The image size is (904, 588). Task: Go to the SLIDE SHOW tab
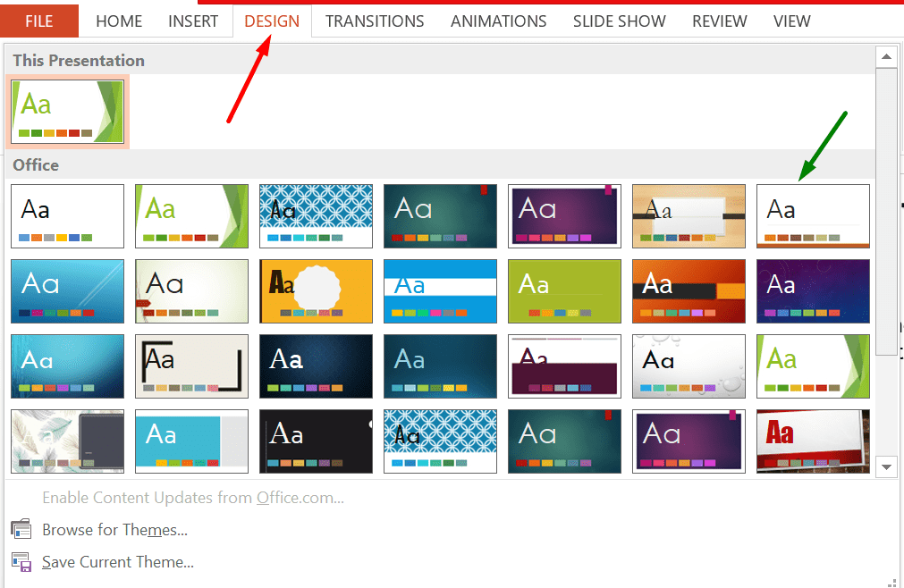pos(619,21)
